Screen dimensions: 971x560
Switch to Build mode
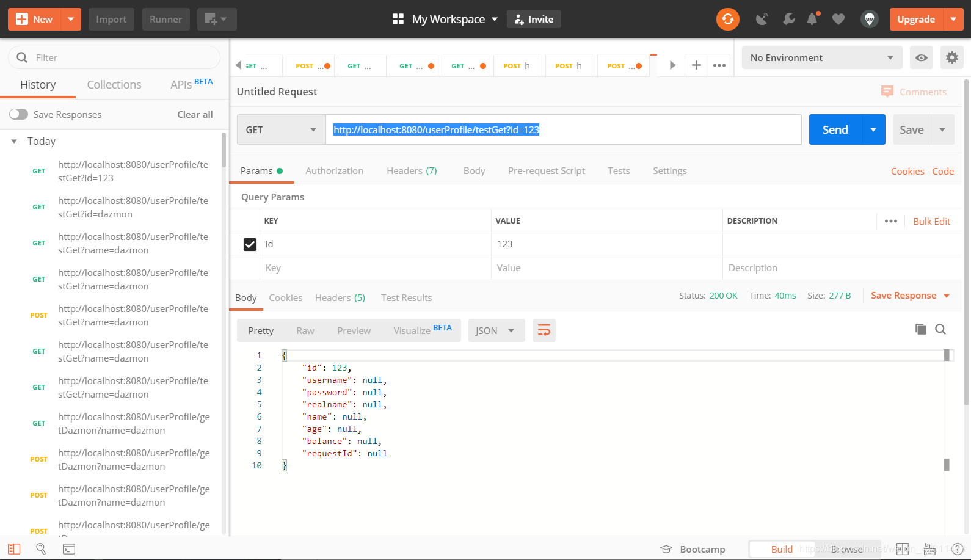(782, 549)
